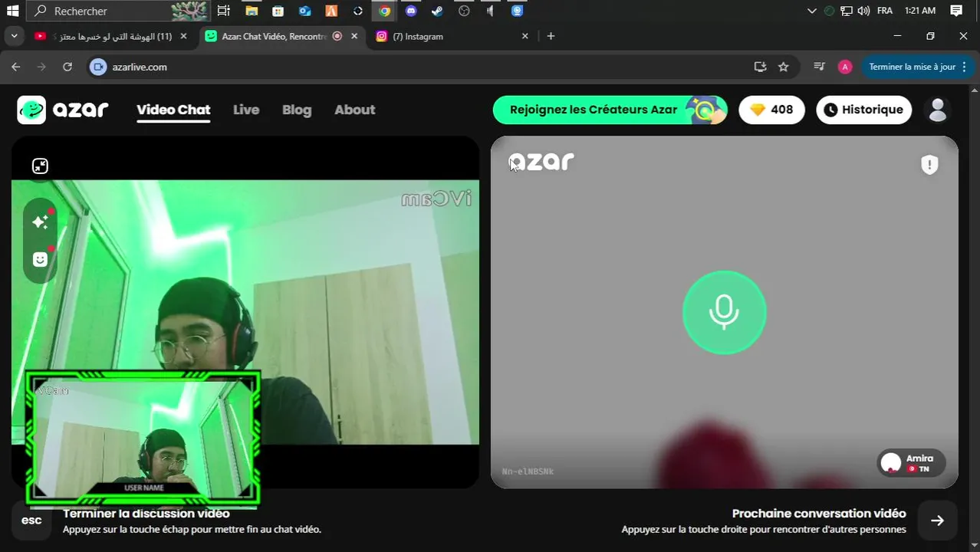Click the next conversation arrow button
Screen dimensions: 980x552
937,520
